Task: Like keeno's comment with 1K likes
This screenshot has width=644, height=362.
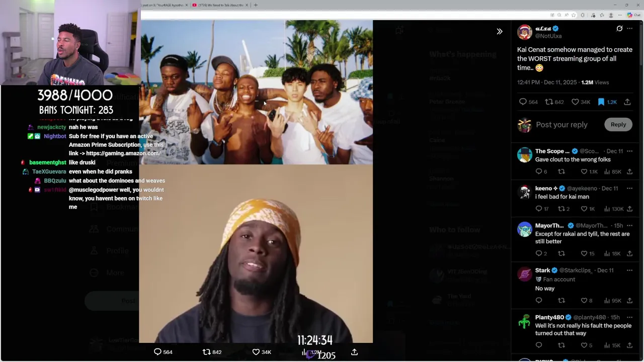Action: (588, 209)
